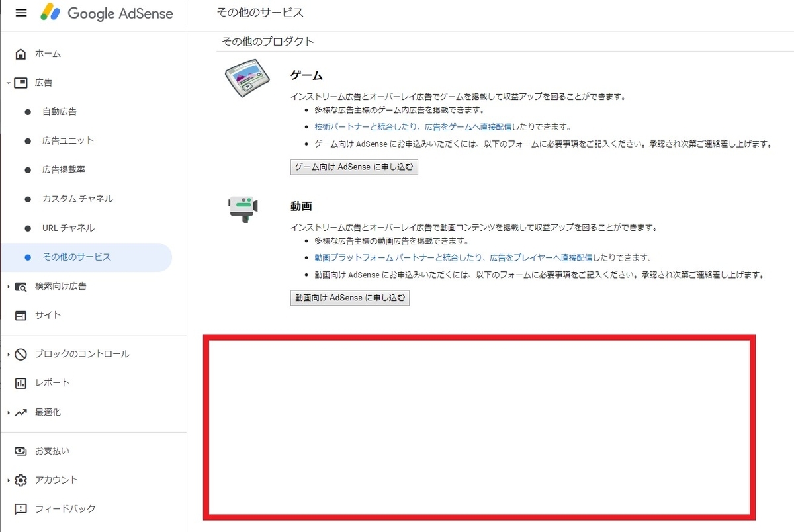This screenshot has width=794, height=532.
Task: Click text 多様な広告主様の動画広告を掲載できます
Action: (392, 242)
